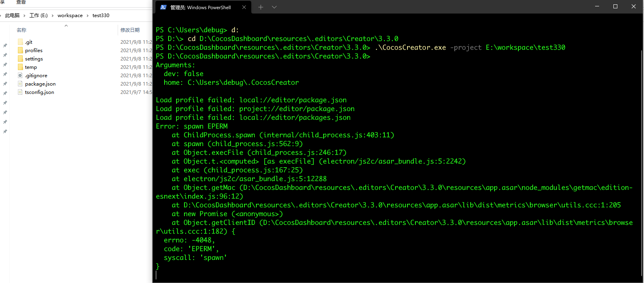Screen dimensions: 644x283
Task: Select the package.json file icon
Action: click(20, 84)
